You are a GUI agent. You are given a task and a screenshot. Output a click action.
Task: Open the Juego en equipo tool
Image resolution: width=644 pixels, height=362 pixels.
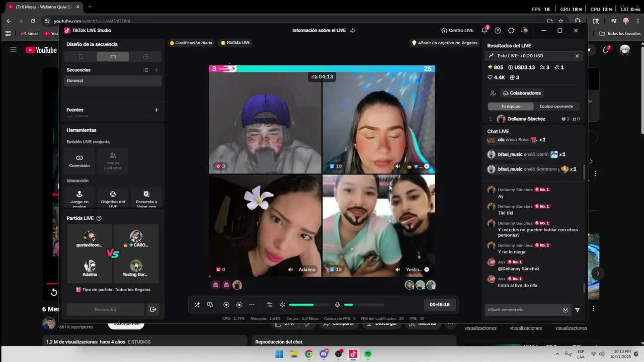79,198
